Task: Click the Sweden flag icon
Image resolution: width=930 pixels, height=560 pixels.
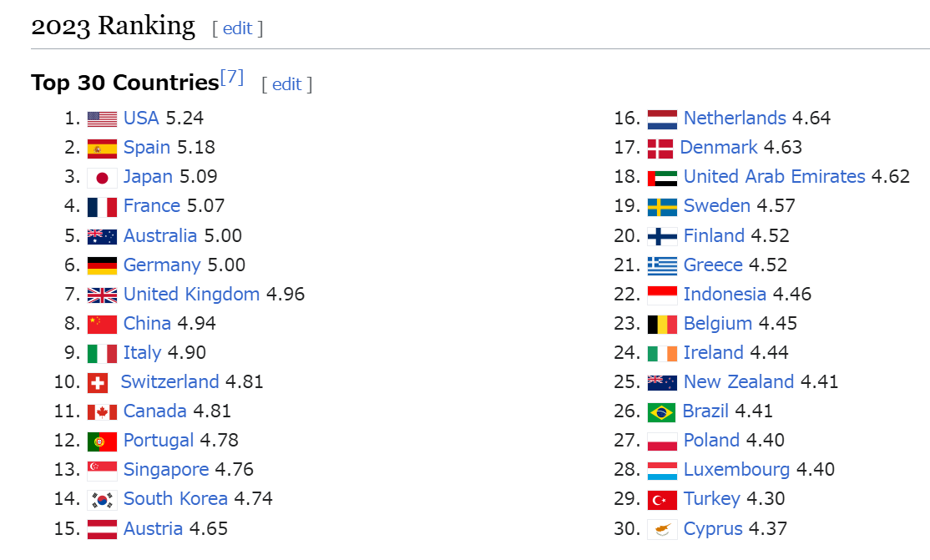Action: 662,206
